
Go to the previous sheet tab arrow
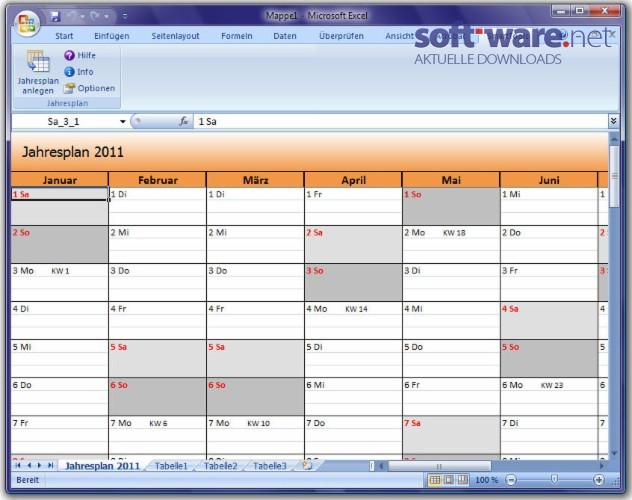pos(29,465)
